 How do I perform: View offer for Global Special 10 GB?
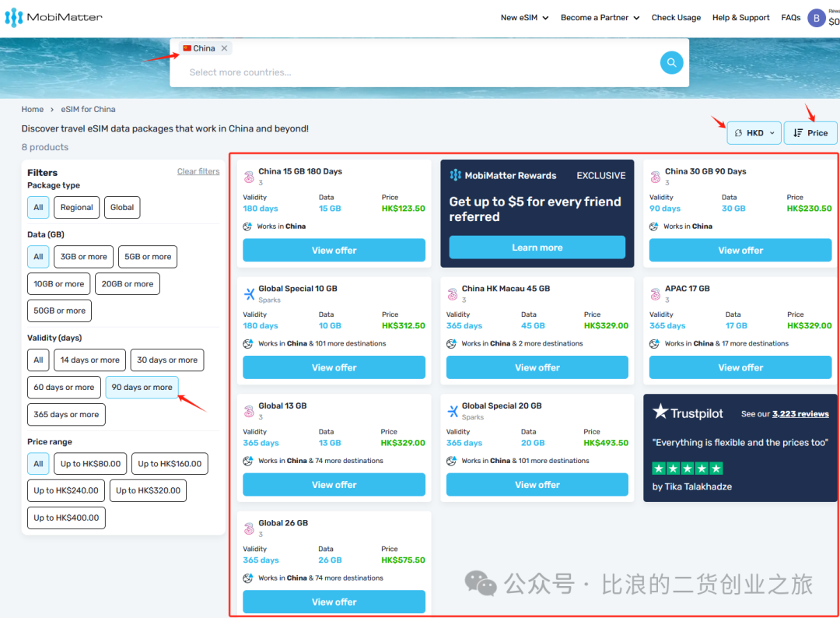click(x=334, y=367)
